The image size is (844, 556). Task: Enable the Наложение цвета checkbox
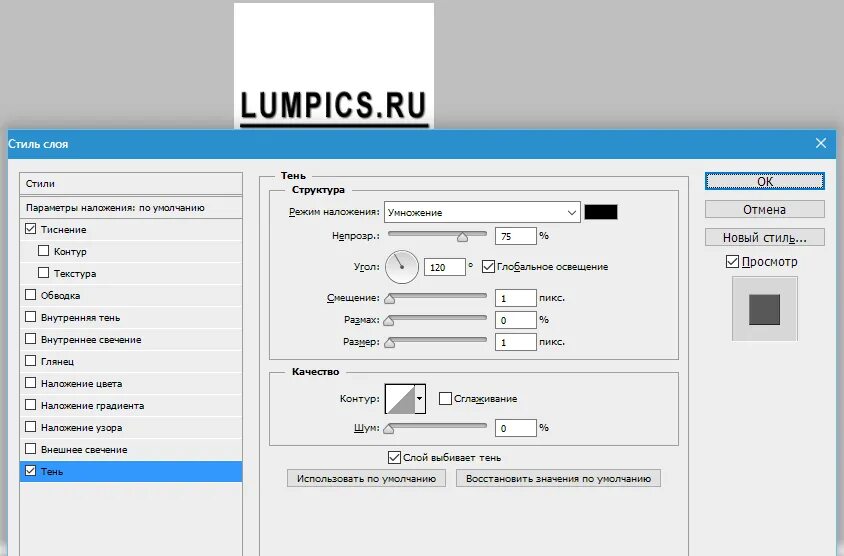tap(31, 383)
